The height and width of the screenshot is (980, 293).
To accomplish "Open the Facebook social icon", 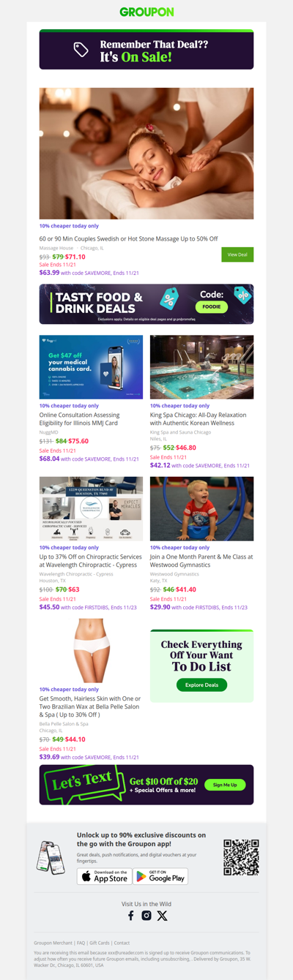I will click(131, 916).
